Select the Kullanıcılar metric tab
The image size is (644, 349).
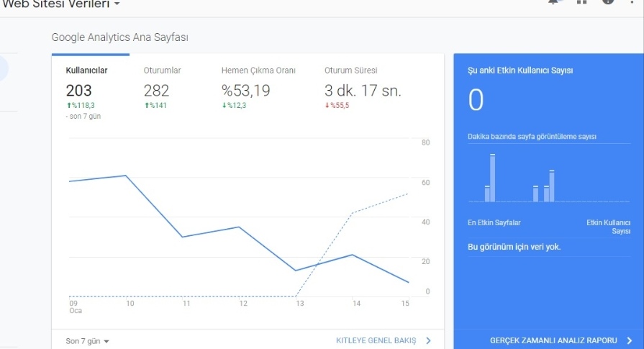coord(86,71)
